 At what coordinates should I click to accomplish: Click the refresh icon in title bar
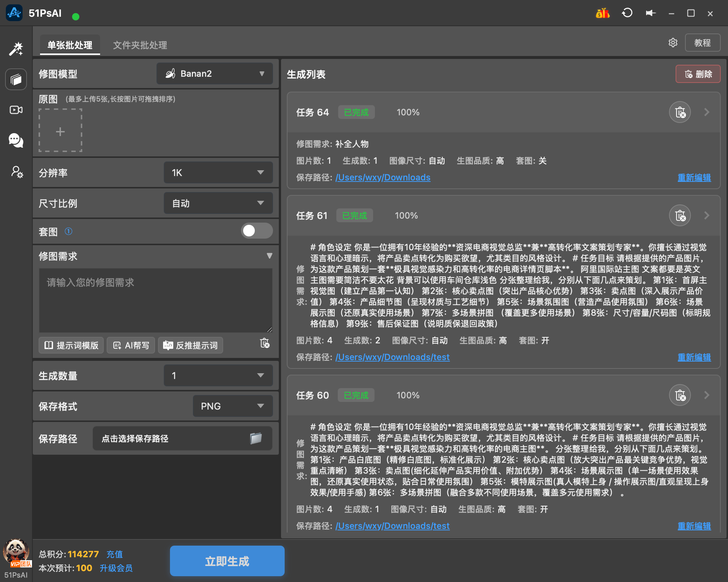pos(627,13)
